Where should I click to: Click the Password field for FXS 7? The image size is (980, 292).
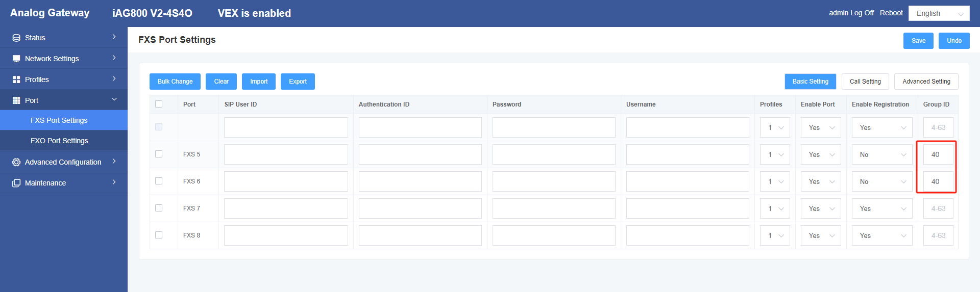(554, 208)
